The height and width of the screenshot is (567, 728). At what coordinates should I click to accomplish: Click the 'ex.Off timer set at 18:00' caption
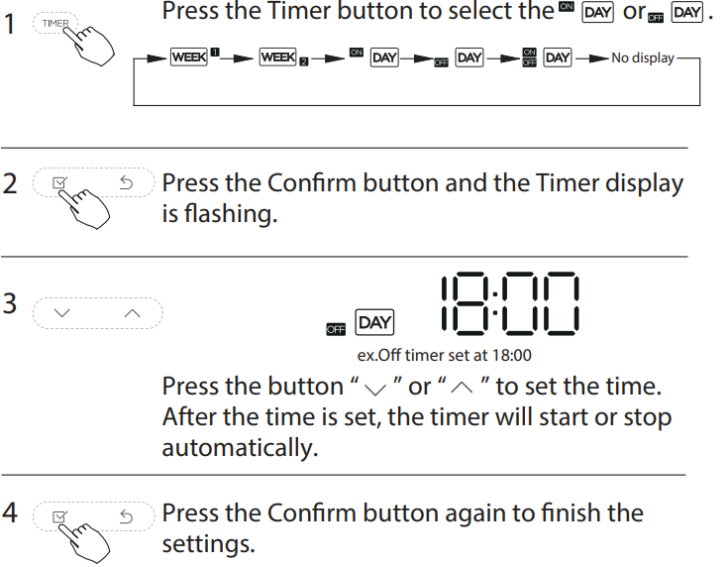click(x=445, y=356)
